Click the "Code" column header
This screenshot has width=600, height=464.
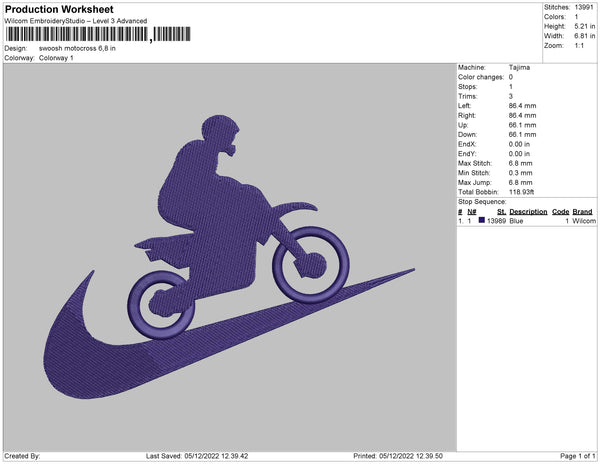[x=561, y=212]
